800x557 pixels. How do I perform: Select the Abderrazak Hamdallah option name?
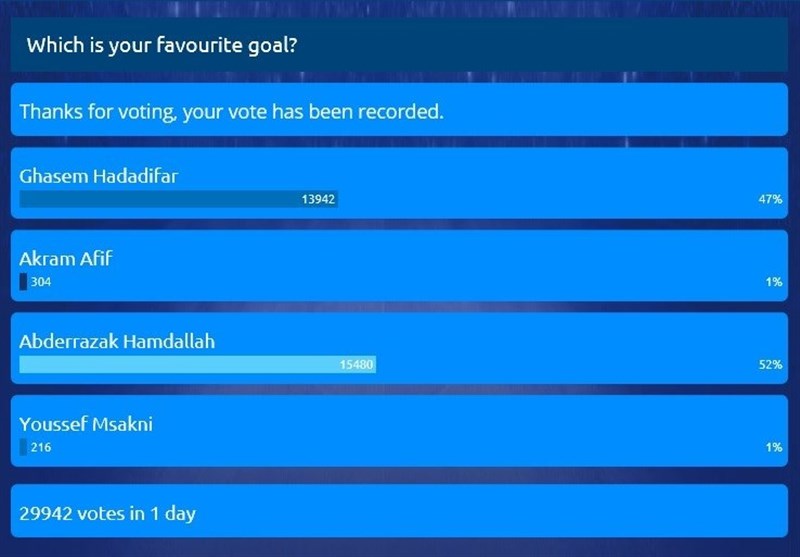(117, 341)
